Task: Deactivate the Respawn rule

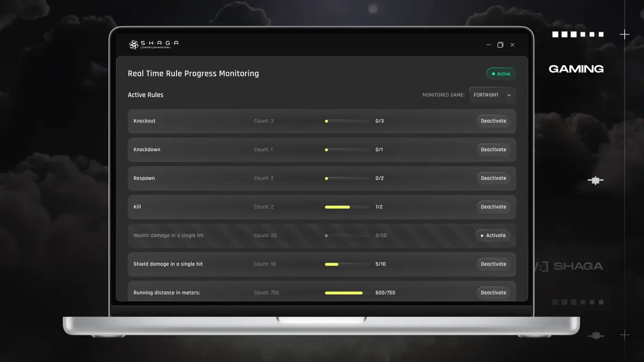Action: (493, 178)
